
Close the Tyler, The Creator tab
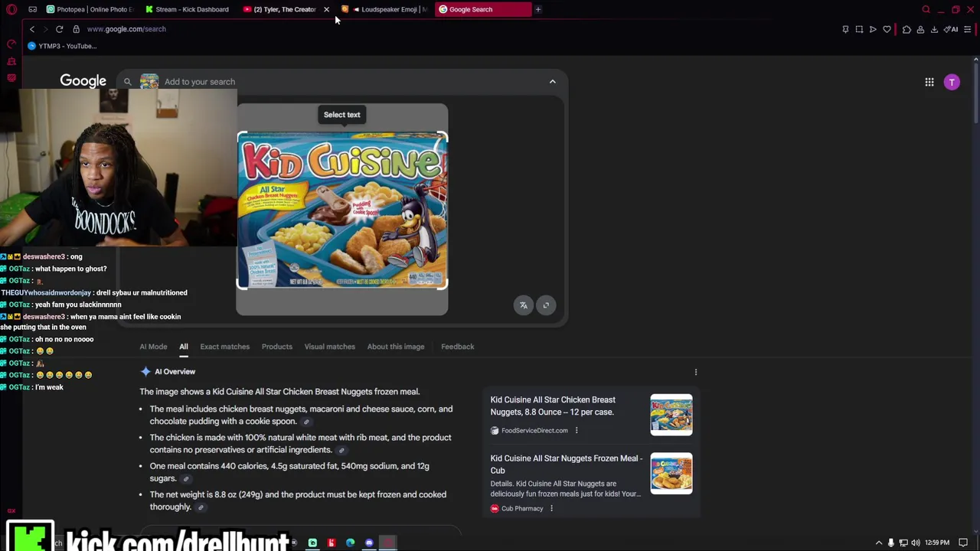326,9
